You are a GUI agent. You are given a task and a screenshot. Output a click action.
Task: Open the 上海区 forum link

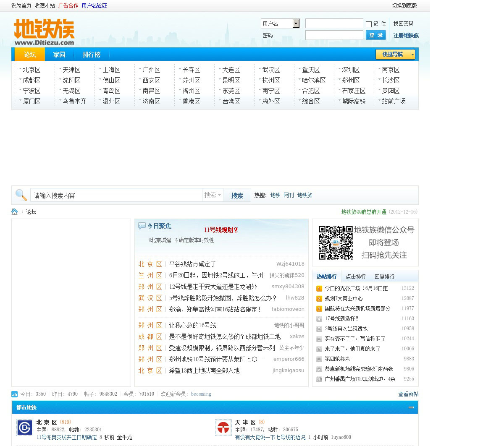click(x=111, y=70)
